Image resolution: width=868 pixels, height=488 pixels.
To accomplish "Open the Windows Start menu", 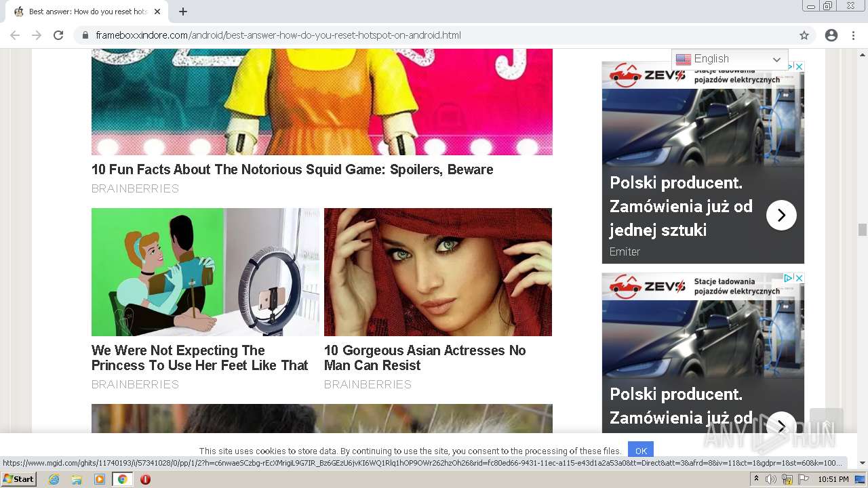I will [x=18, y=479].
